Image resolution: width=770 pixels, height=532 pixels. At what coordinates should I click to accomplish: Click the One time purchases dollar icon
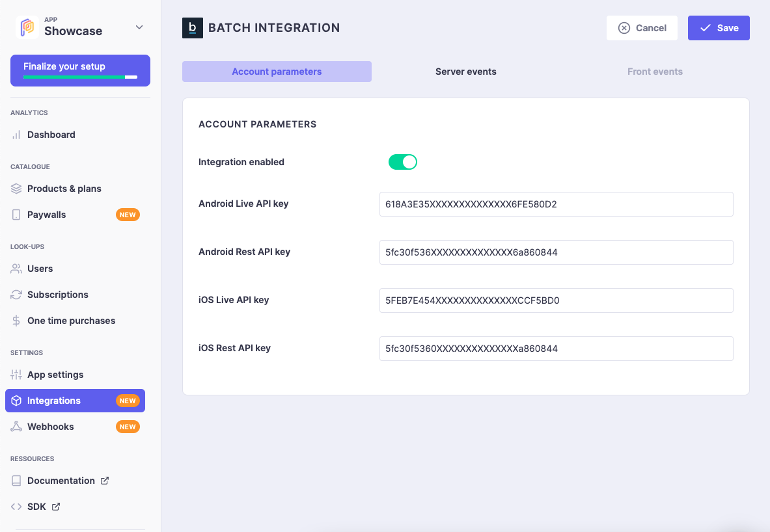tap(16, 321)
